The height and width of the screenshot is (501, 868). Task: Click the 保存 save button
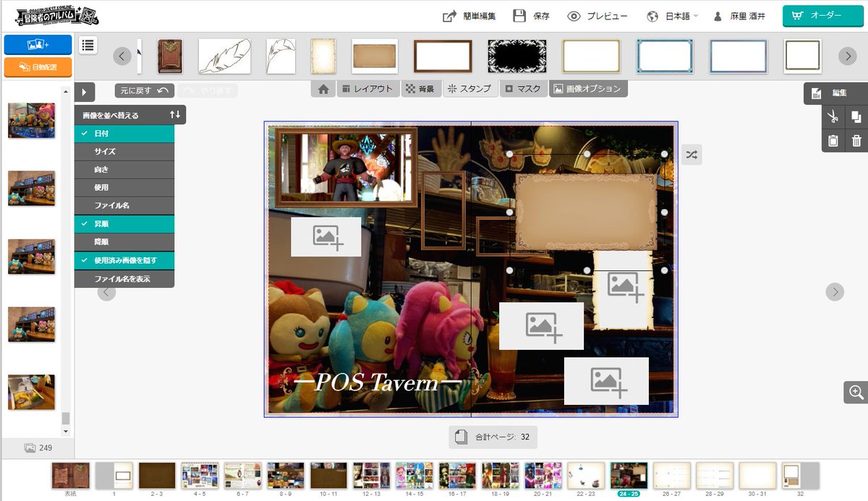[531, 16]
